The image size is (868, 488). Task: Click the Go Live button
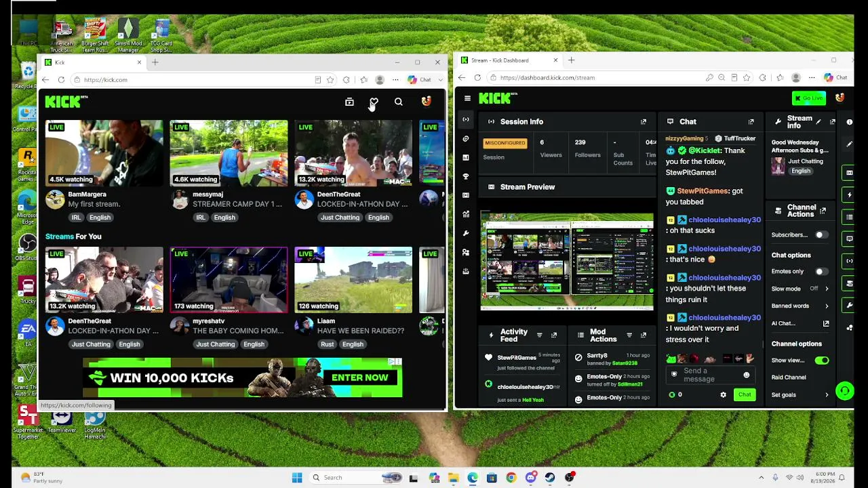point(809,98)
